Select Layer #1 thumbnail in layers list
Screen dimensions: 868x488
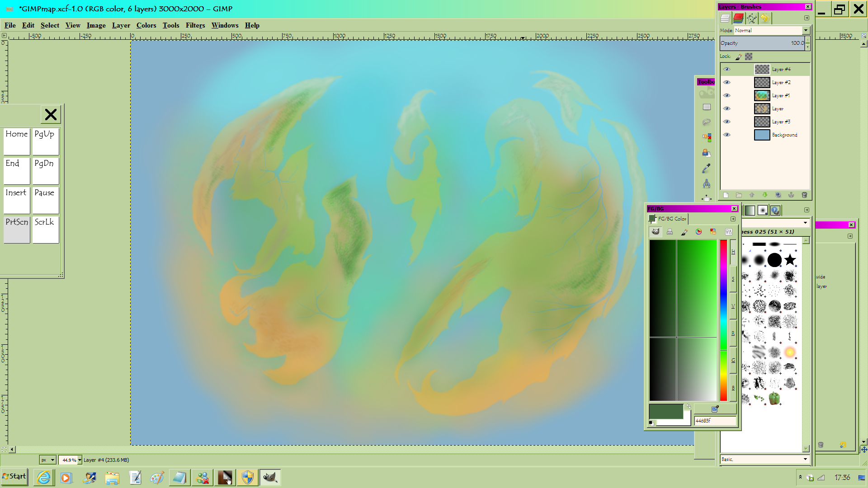tap(762, 95)
